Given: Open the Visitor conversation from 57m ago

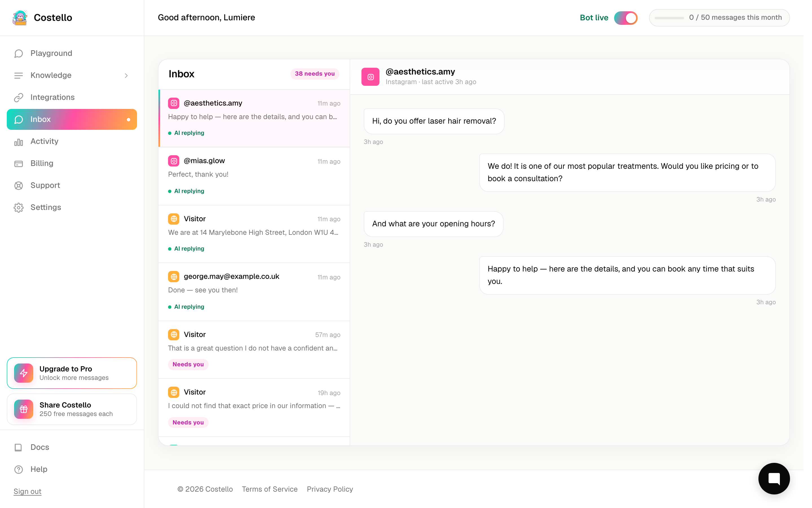Looking at the screenshot, I should click(254, 350).
